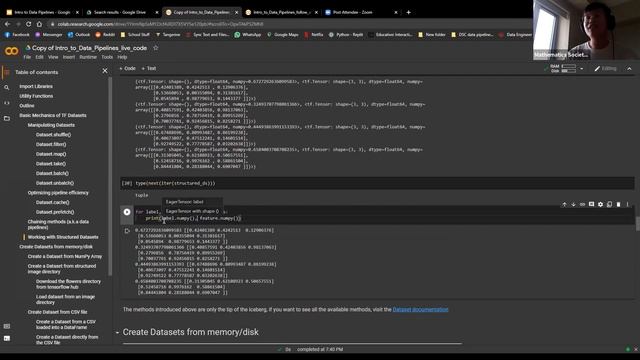The height and width of the screenshot is (360, 640).
Task: Open the Dataset documentation link
Action: [420, 309]
